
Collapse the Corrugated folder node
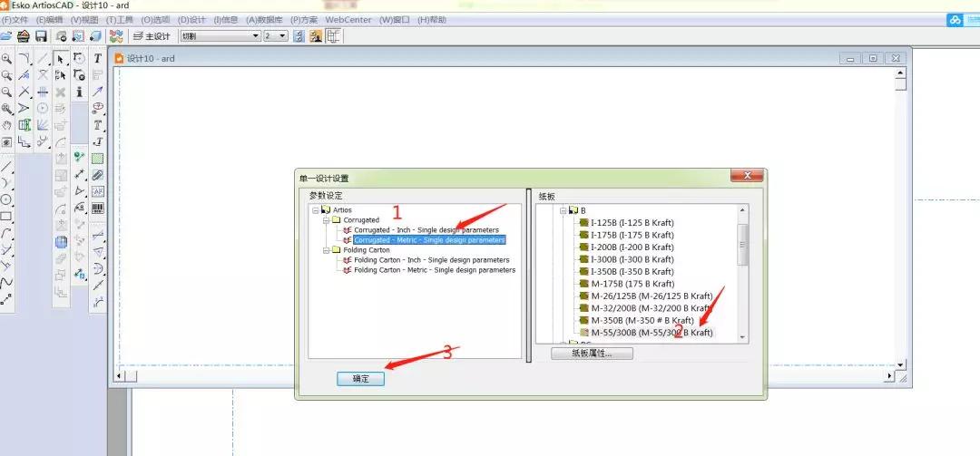(x=327, y=220)
